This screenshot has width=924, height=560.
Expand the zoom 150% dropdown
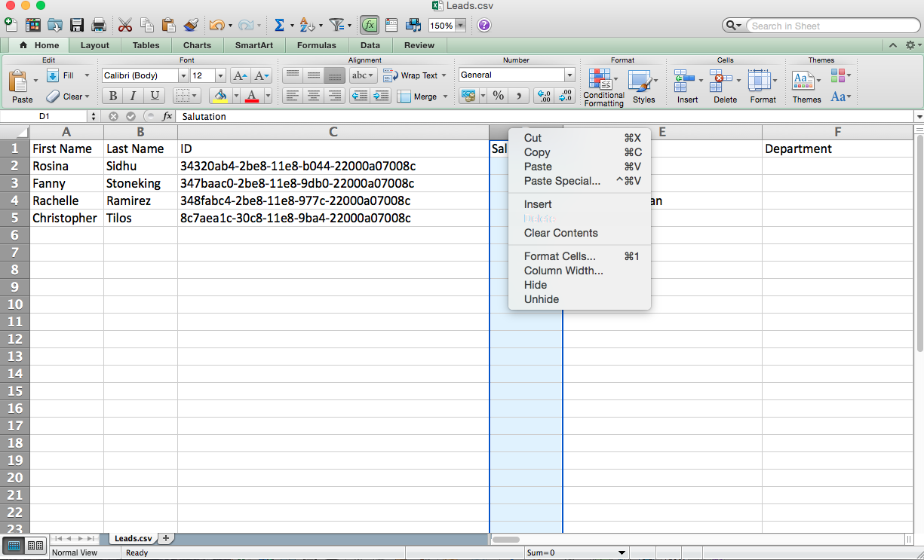tap(460, 25)
